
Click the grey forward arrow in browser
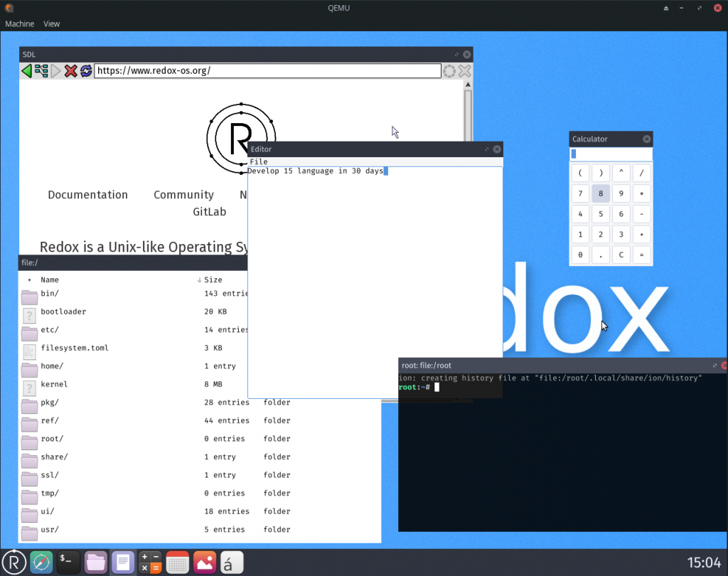[56, 71]
